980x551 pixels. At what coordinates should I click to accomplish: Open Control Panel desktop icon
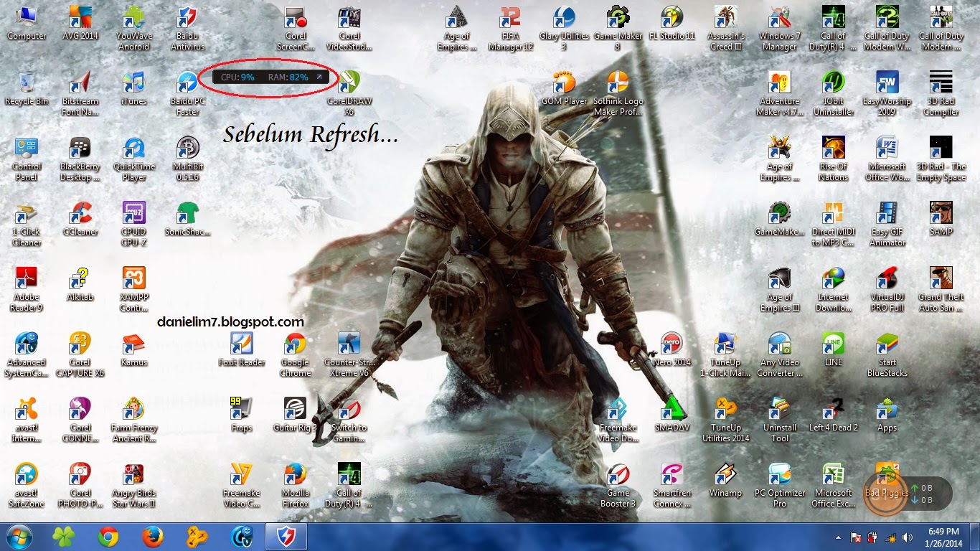pyautogui.click(x=27, y=159)
